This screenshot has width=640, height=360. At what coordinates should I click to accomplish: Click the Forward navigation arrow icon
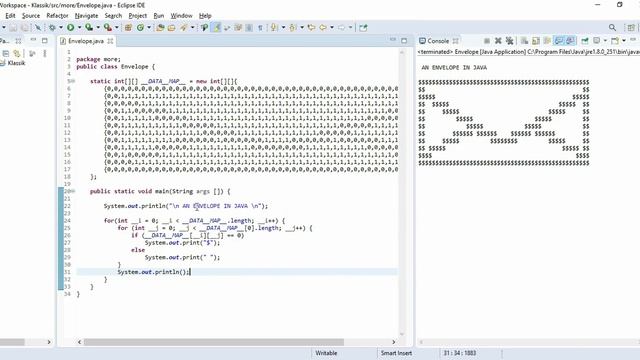341,28
